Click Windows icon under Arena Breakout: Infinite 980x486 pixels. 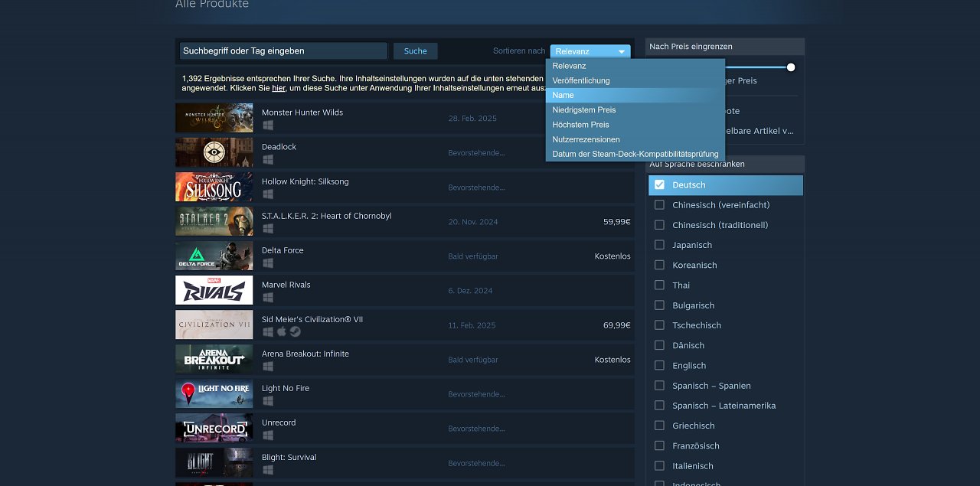tap(268, 367)
